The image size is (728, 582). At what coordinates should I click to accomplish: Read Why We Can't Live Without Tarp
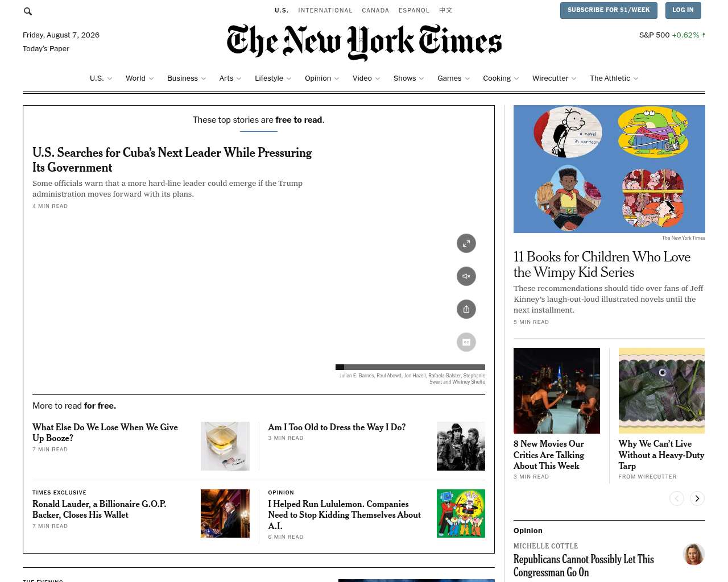point(661,455)
